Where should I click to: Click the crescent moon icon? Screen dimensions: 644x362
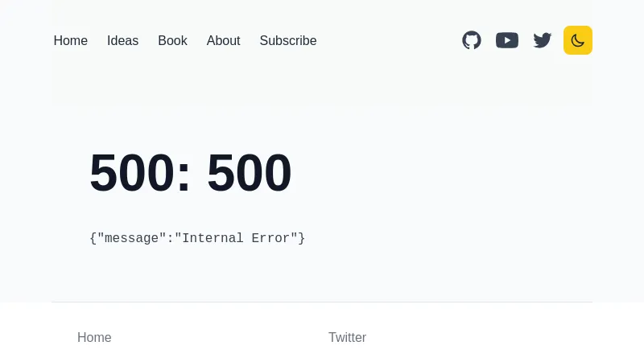pyautogui.click(x=578, y=40)
